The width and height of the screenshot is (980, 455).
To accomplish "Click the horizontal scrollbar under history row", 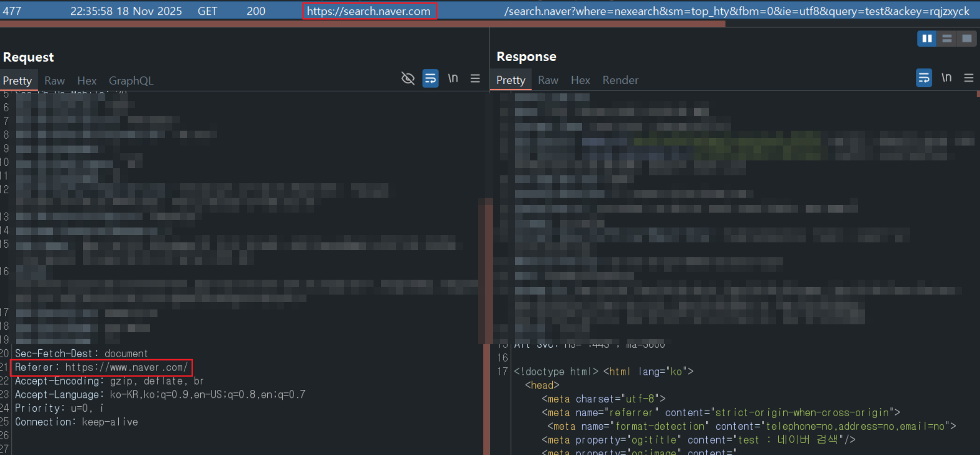I will pos(363,23).
